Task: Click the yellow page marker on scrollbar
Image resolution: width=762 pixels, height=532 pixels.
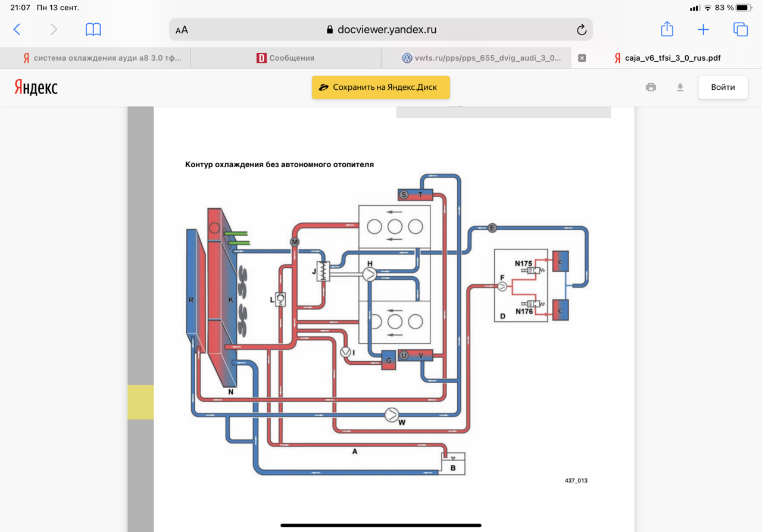Action: click(140, 402)
